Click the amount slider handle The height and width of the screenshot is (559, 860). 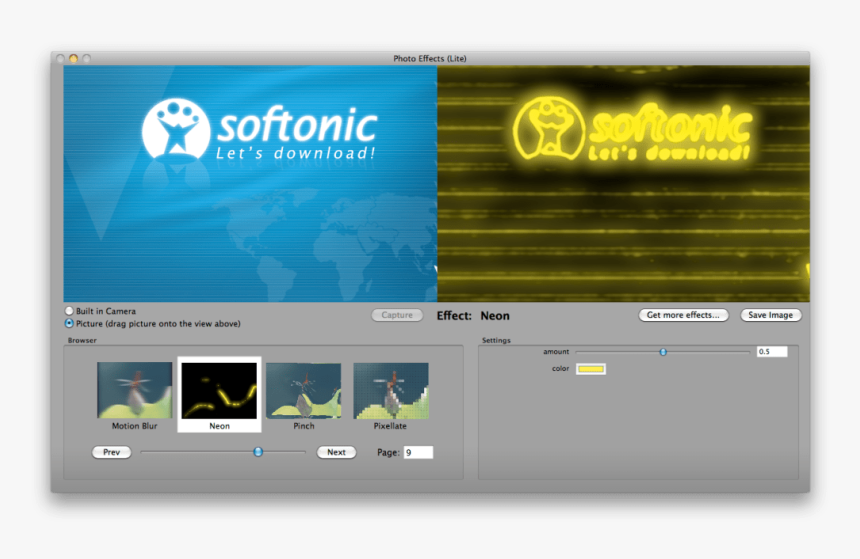point(663,352)
